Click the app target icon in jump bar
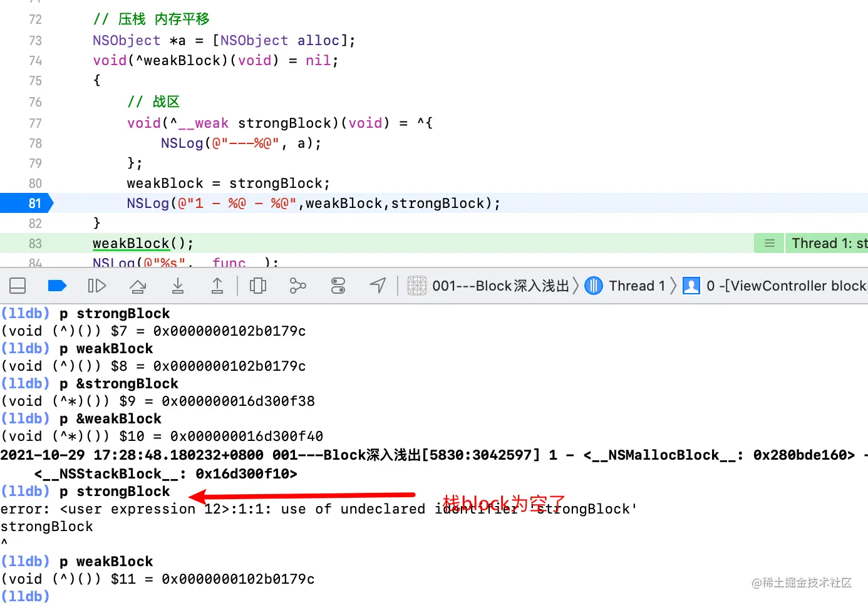Screen dimensions: 868x605 (417, 286)
